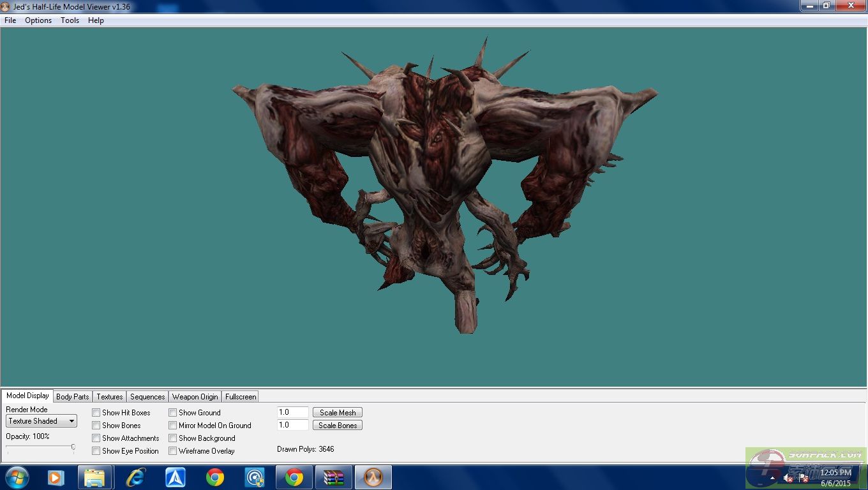This screenshot has width=868, height=490.
Task: Click the Drawn Polys: 3646 readout
Action: [306, 449]
